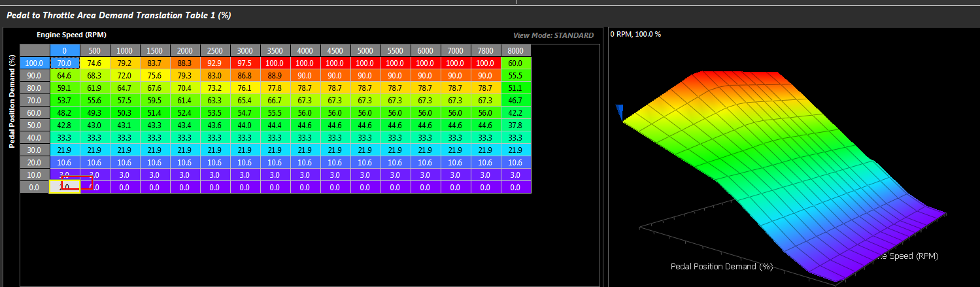The width and height of the screenshot is (980, 287).
Task: Click the cell being edited at 0 RPM, 0.0 pedal
Action: point(65,188)
